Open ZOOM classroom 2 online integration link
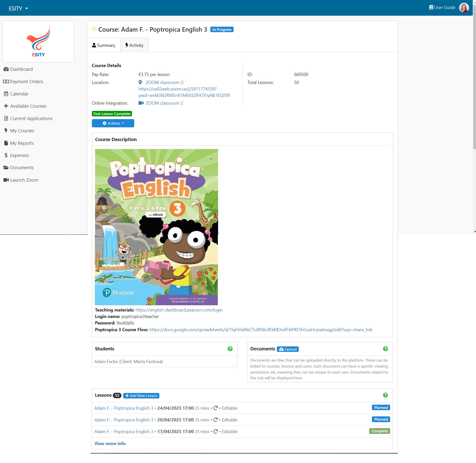This screenshot has width=476, height=463. point(164,103)
